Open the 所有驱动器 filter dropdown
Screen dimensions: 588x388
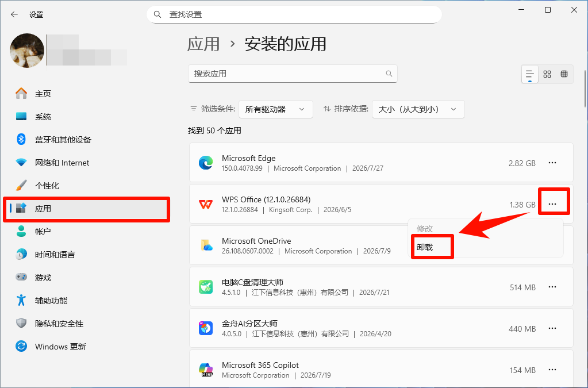[276, 109]
